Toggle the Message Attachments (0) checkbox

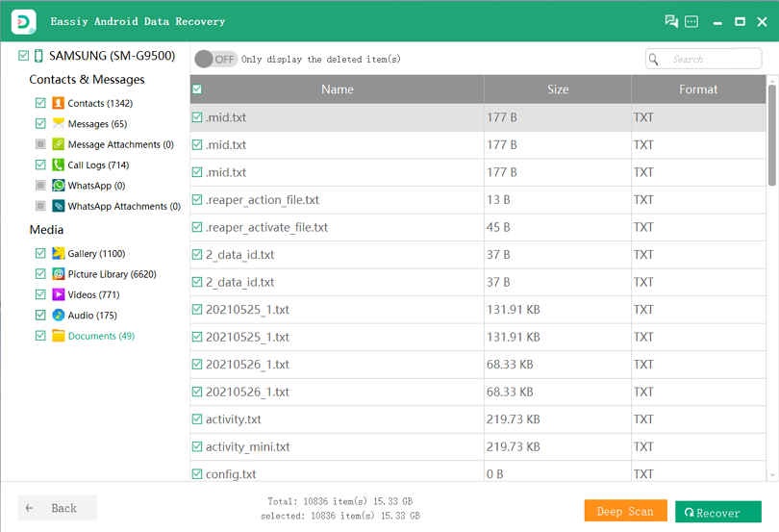click(x=40, y=144)
